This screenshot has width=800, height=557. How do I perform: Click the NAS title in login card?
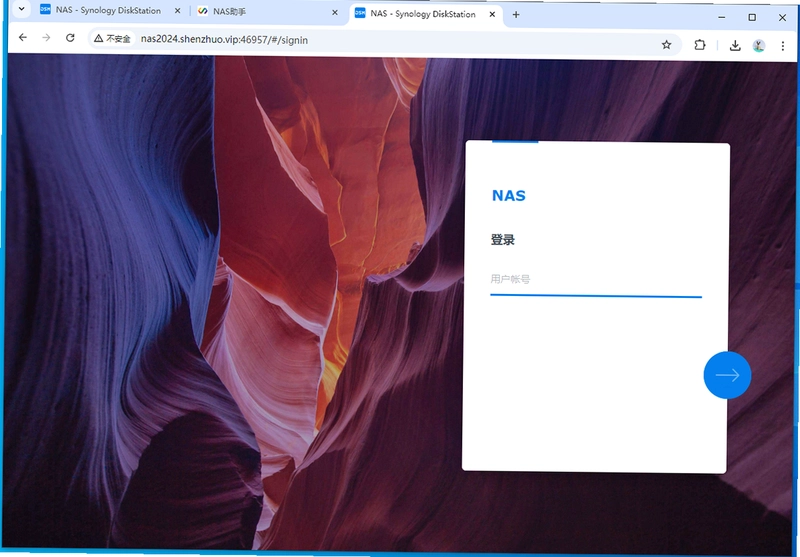tap(509, 195)
